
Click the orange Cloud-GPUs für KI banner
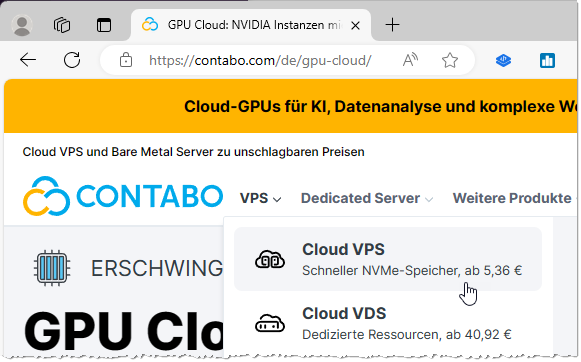click(290, 106)
